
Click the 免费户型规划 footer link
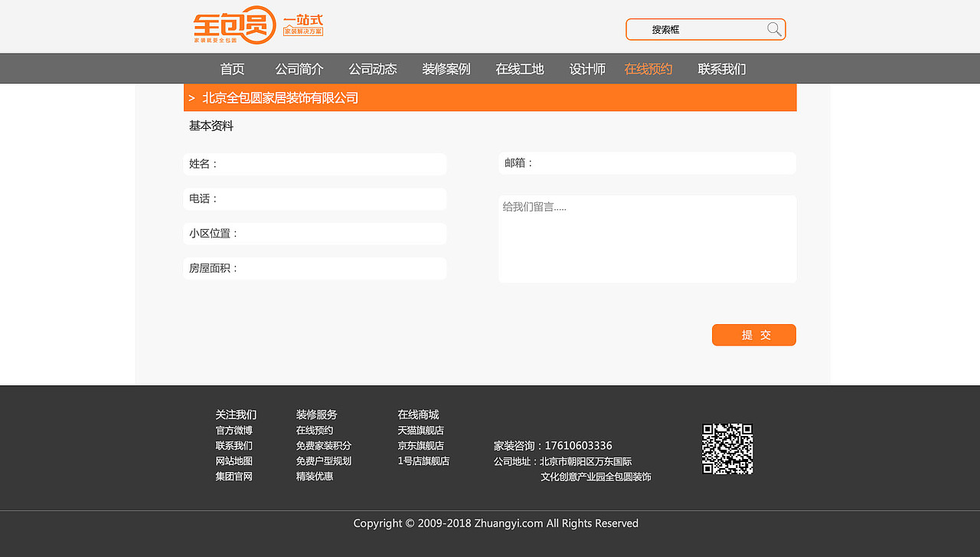(324, 461)
